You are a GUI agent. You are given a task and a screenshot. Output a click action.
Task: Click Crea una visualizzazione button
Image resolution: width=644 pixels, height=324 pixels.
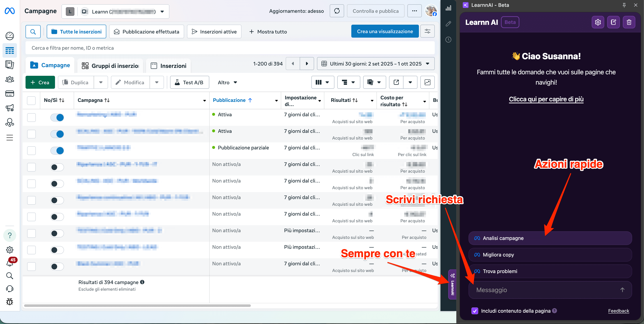[385, 31]
